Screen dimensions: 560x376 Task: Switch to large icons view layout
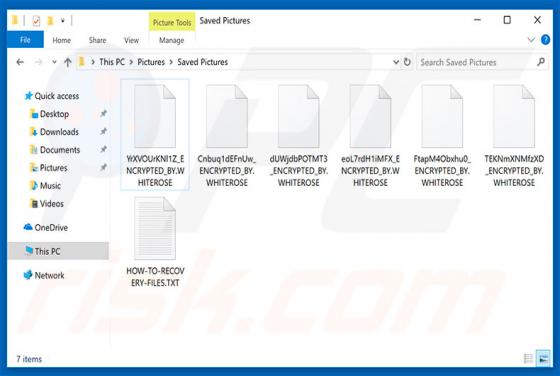543,358
